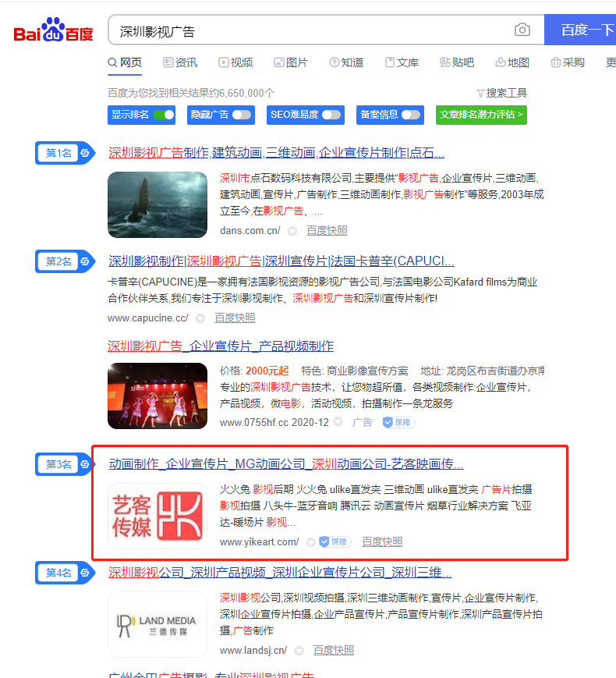Click the refresh icon beside 第3名 badge

85,464
